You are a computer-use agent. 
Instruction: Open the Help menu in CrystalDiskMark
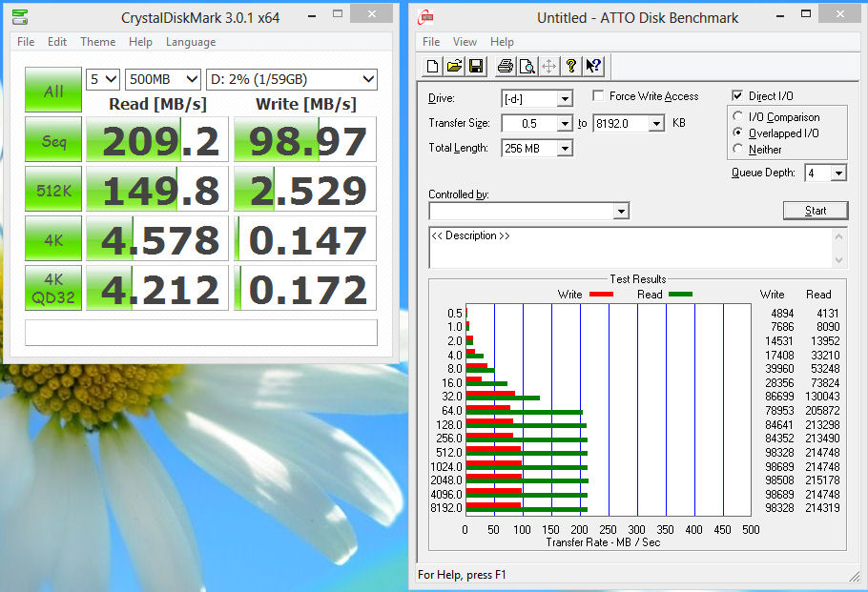[x=140, y=42]
